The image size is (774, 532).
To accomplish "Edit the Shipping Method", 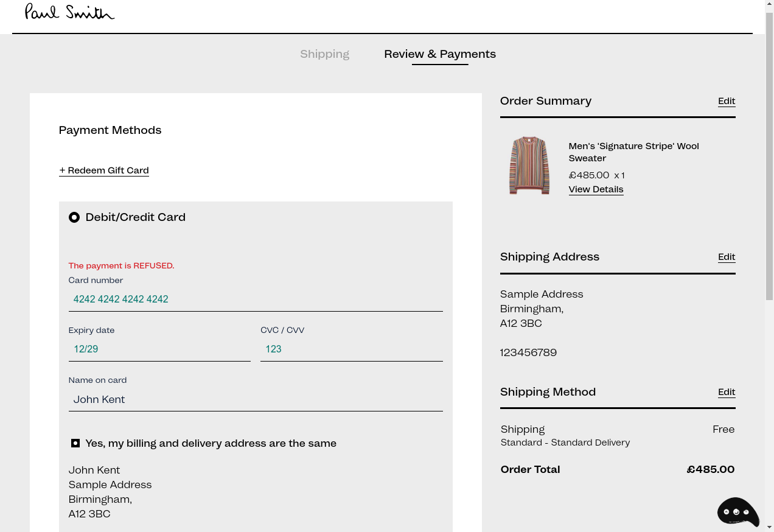I will [727, 392].
